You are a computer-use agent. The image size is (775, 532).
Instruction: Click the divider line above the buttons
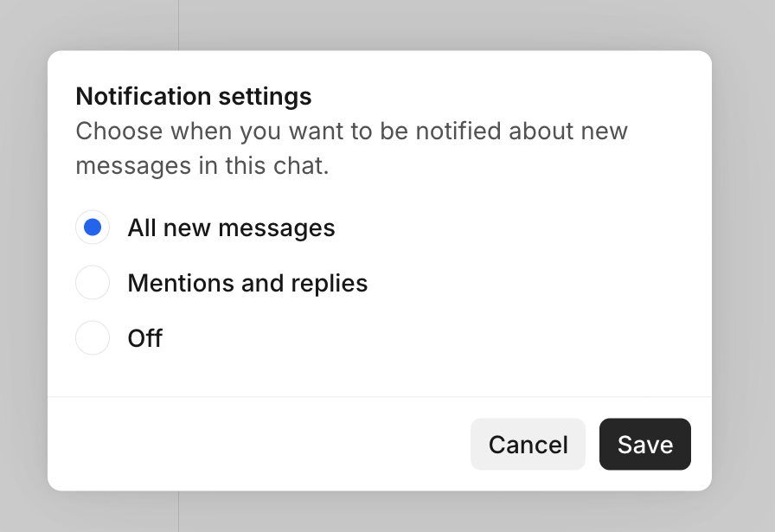tap(379, 397)
